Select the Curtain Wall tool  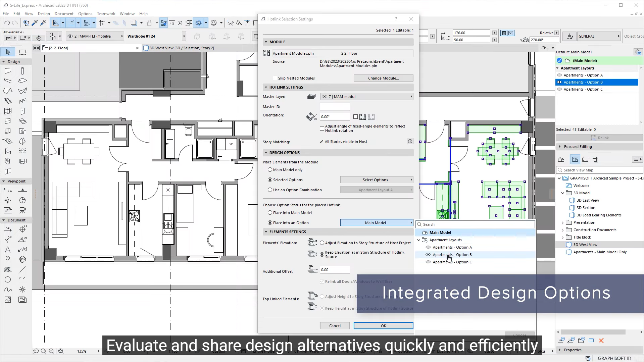click(8, 111)
